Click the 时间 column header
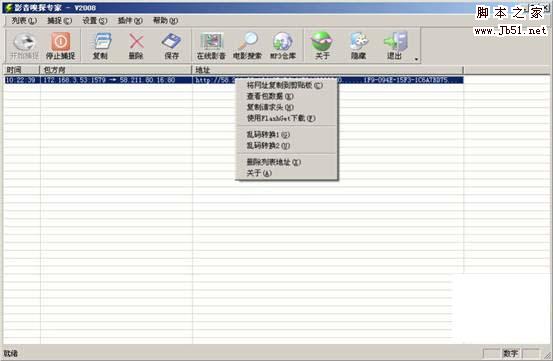 22,70
